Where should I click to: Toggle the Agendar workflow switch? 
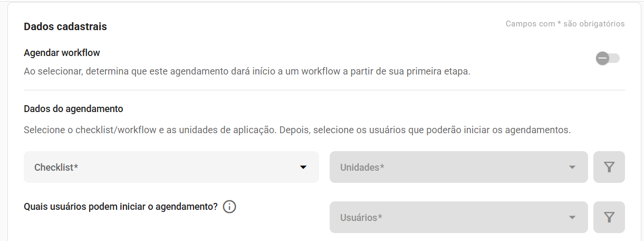(x=608, y=58)
